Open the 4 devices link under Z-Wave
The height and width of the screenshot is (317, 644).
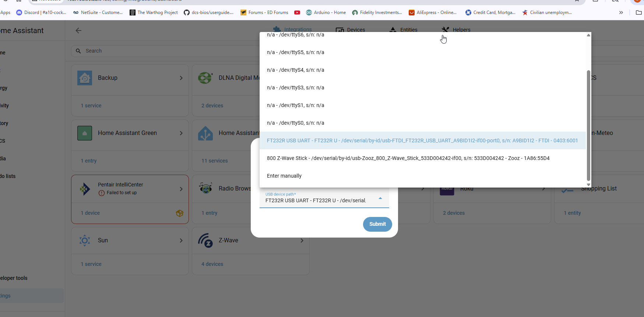[212, 264]
